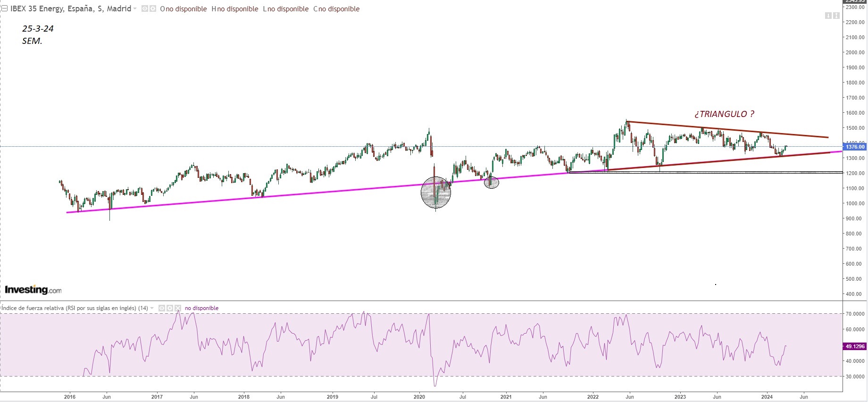Viewport: 868px width, 402px height.
Task: Click the 30.0000 RSI scale label
Action: [855, 377]
